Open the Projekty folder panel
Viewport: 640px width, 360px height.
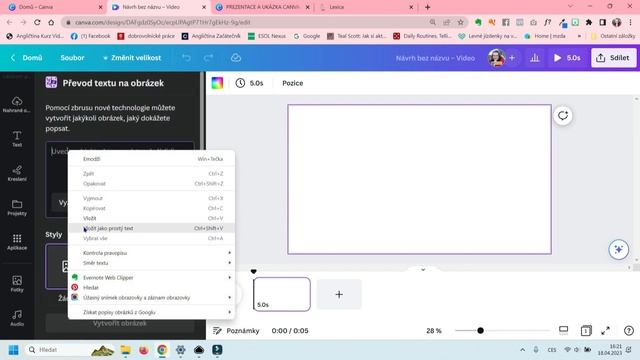(x=17, y=207)
